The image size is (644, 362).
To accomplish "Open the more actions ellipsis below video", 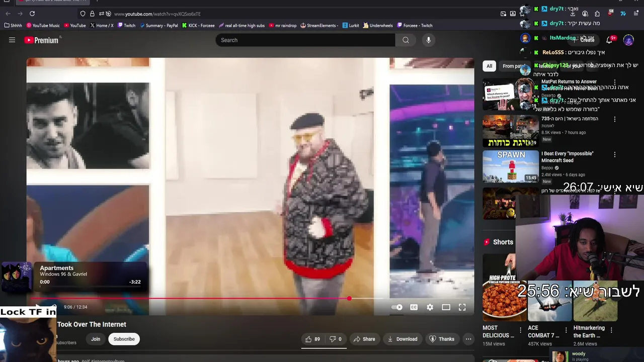I will 468,339.
